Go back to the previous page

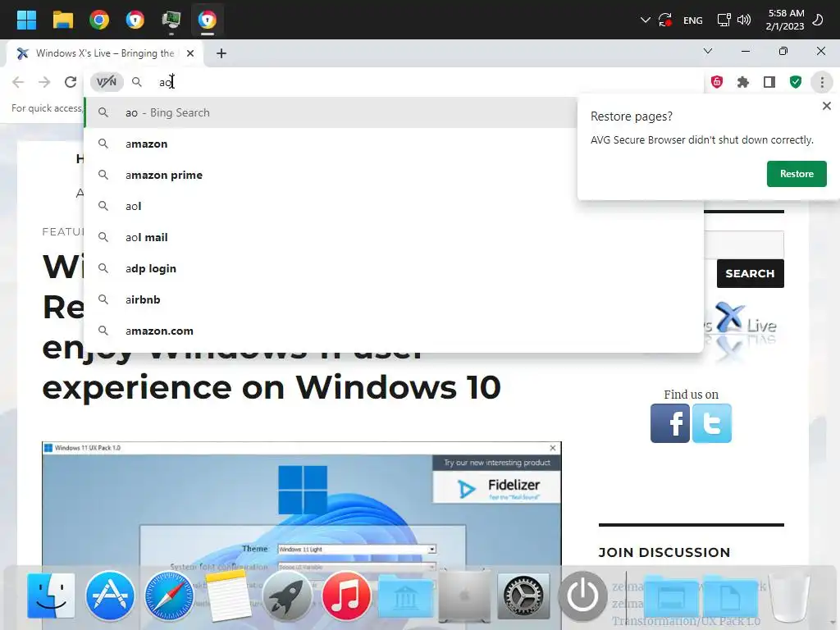[x=18, y=82]
